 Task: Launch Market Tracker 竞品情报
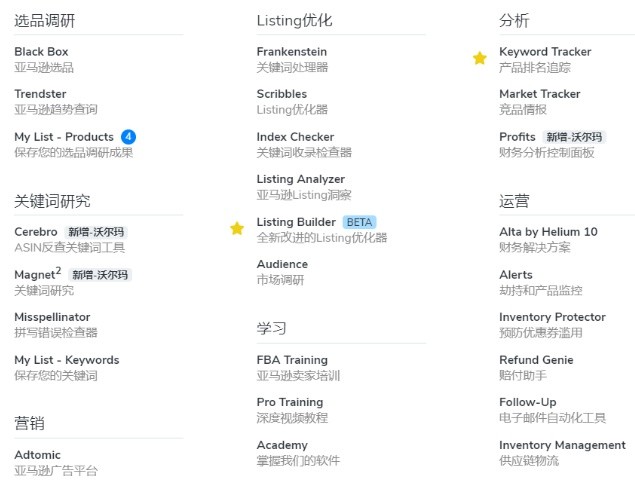pos(540,101)
